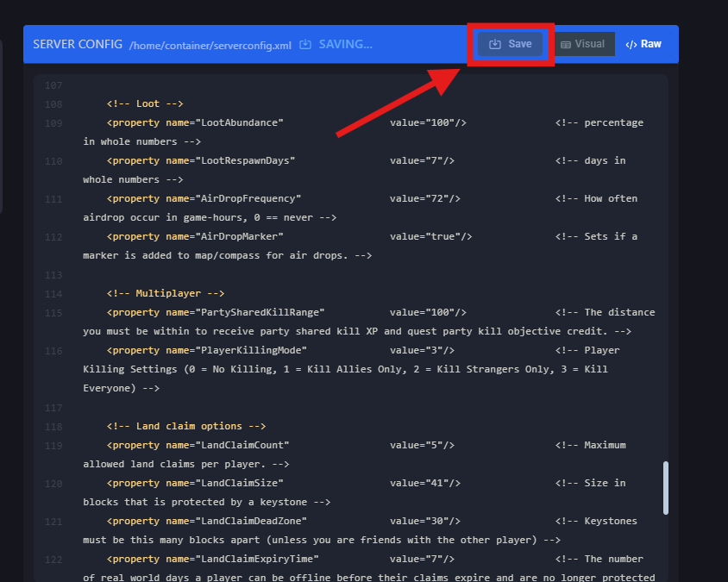This screenshot has width=728, height=582.
Task: Click the Loot comment line
Action: pos(145,103)
